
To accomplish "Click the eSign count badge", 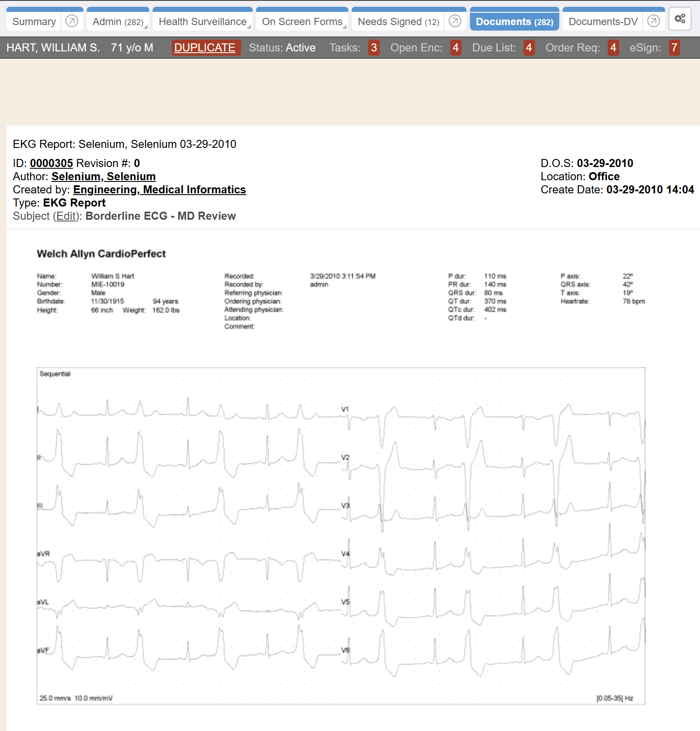I will [x=674, y=48].
